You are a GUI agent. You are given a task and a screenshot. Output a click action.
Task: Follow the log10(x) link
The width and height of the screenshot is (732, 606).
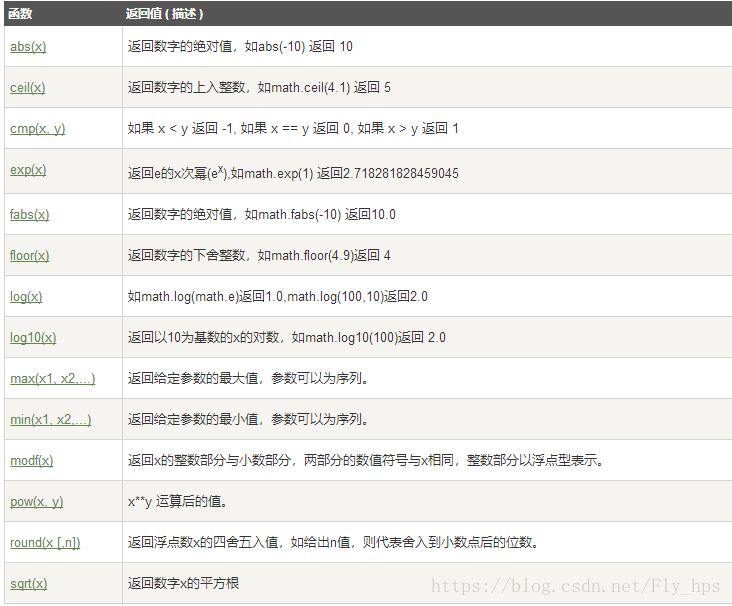click(x=33, y=338)
